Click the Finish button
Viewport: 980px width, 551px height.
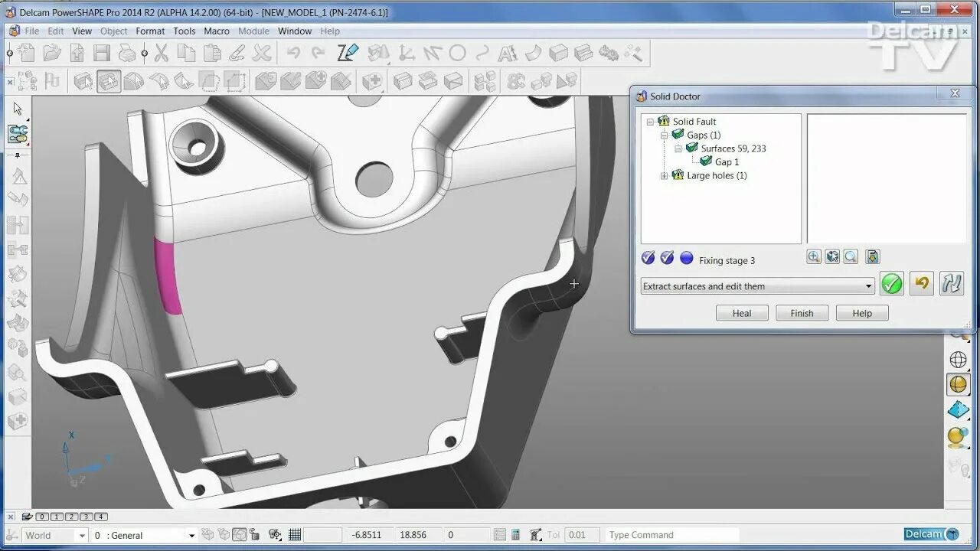tap(802, 313)
